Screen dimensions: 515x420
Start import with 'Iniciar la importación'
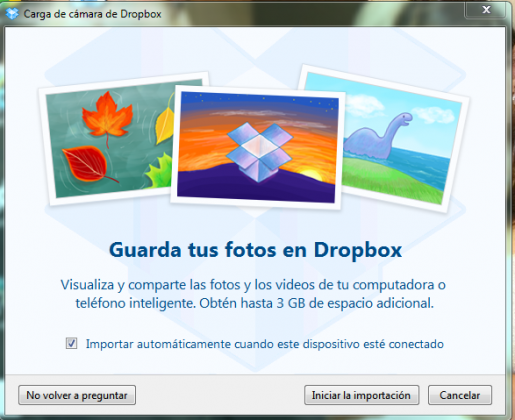pos(361,395)
